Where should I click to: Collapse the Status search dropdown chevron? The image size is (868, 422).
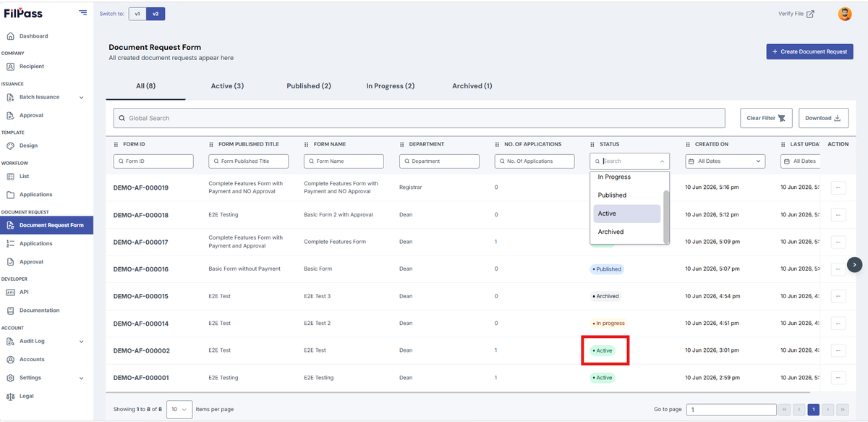(663, 161)
